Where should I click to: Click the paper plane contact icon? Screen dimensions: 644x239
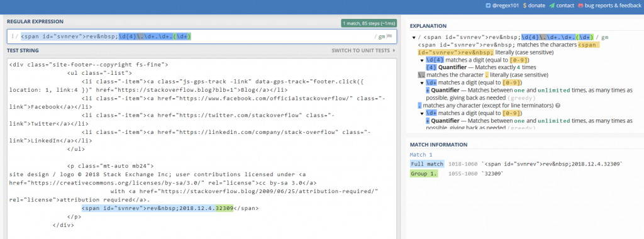click(x=552, y=6)
